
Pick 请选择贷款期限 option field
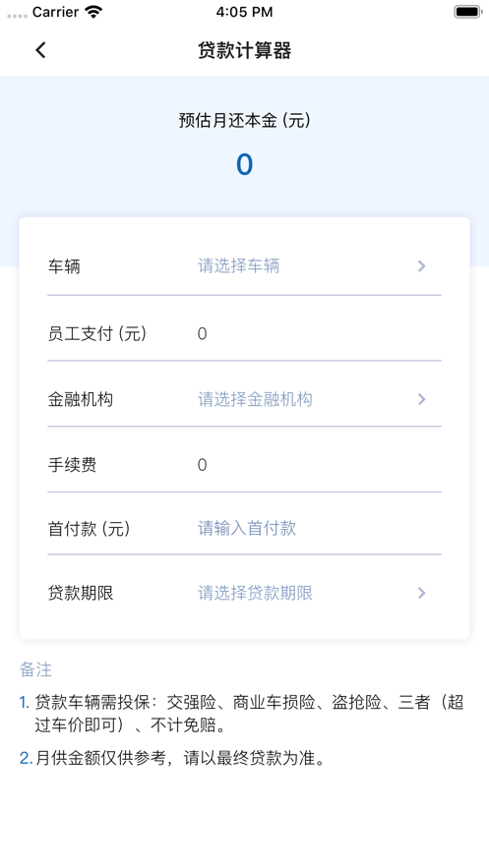coord(255,593)
